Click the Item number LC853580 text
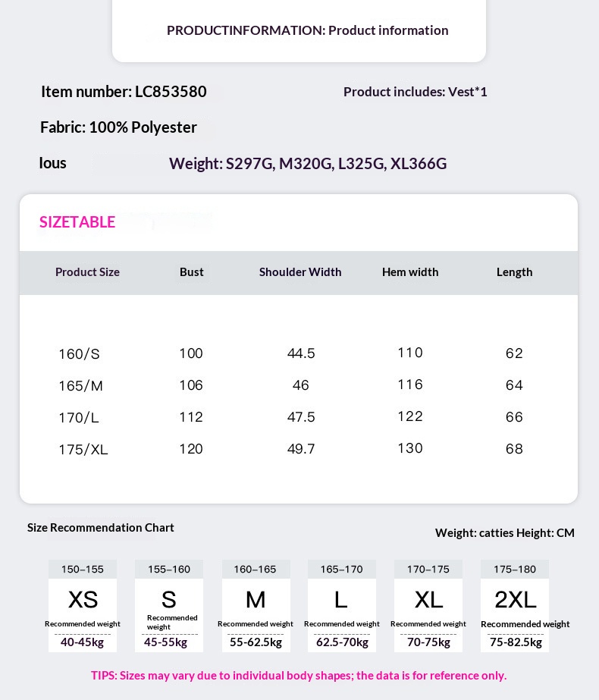Screen dimensions: 599x700 (124, 92)
